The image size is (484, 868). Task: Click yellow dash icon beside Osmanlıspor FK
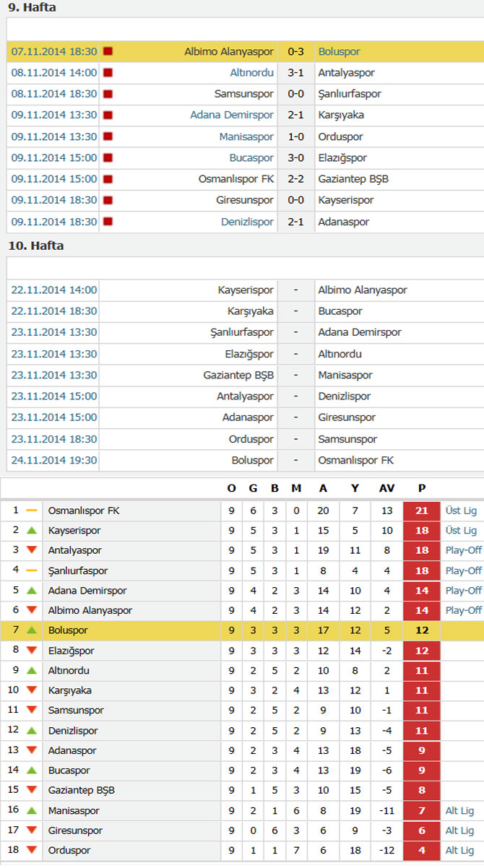[x=31, y=511]
